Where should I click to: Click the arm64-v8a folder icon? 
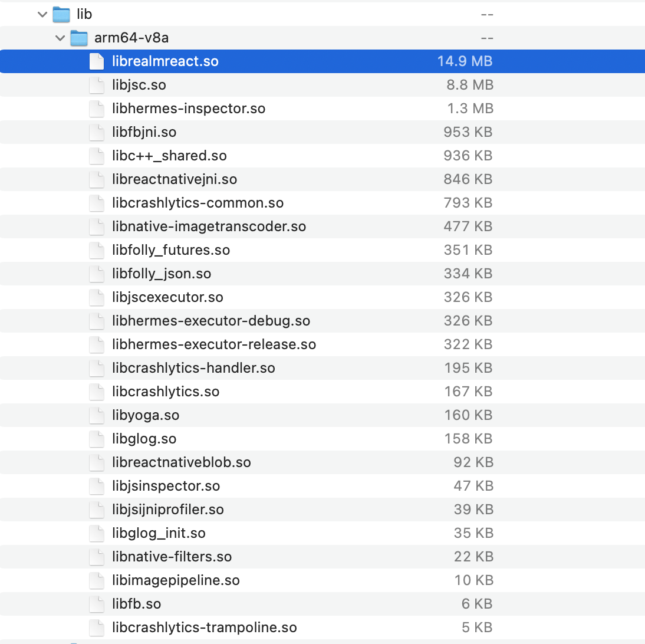[79, 38]
